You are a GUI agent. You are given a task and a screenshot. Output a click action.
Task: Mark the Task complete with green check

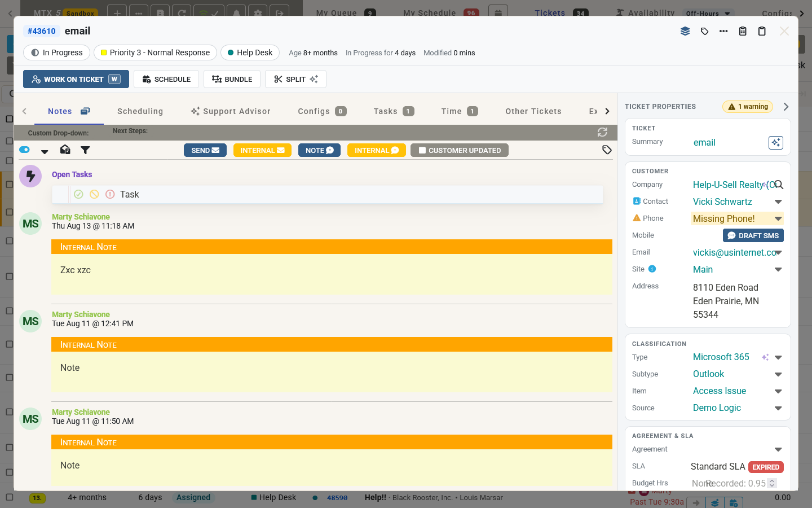[78, 194]
